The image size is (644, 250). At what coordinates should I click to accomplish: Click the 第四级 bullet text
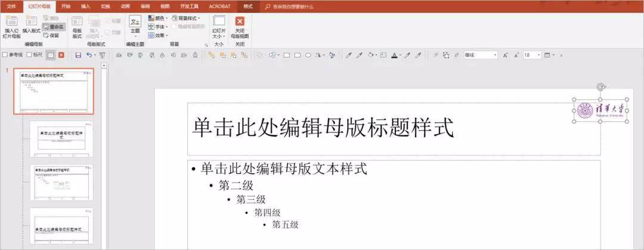(x=267, y=212)
